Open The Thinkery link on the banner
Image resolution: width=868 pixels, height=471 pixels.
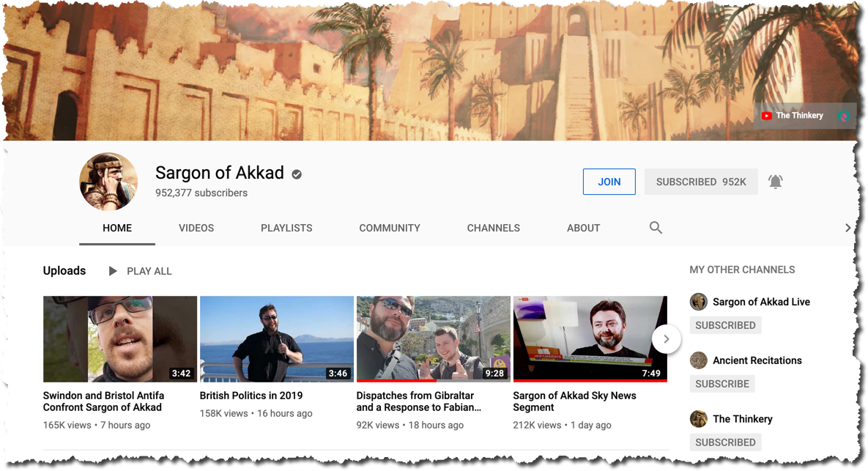click(799, 116)
